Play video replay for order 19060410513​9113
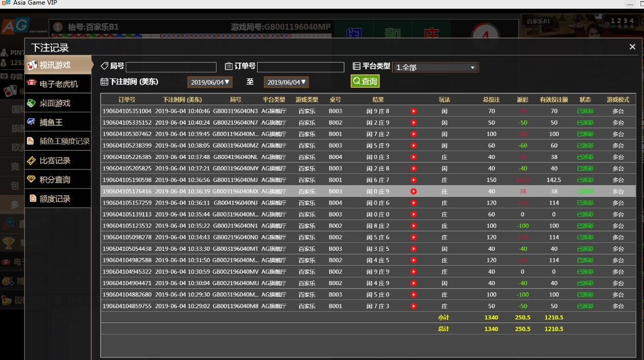The height and width of the screenshot is (360, 644). click(414, 214)
